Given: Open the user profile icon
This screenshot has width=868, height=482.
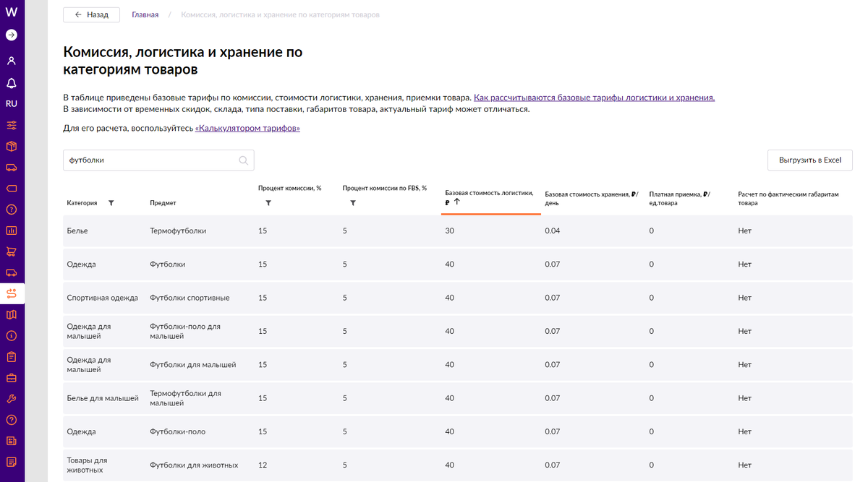Looking at the screenshot, I should pyautogui.click(x=12, y=61).
